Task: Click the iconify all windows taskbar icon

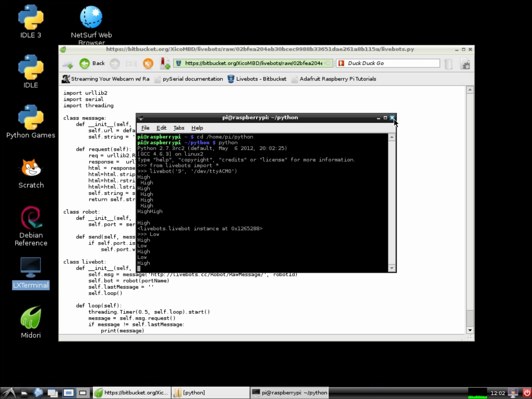Action: pos(52,393)
